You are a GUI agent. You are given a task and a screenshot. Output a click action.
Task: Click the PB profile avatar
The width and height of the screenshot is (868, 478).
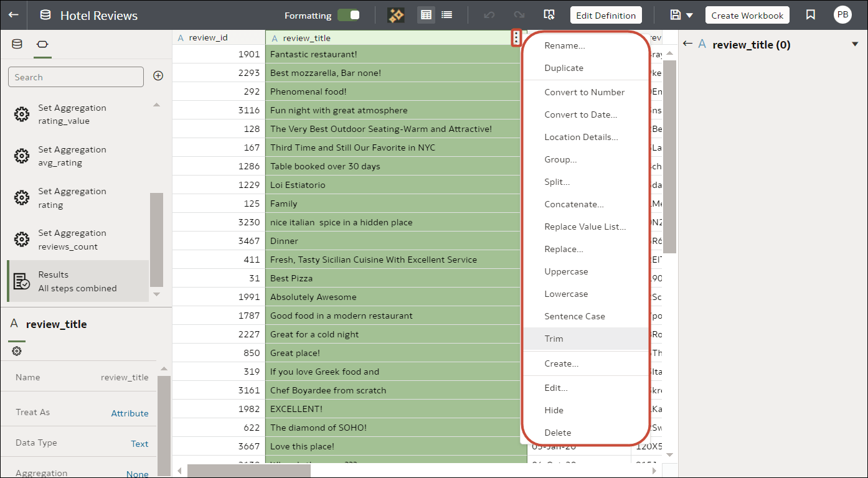pyautogui.click(x=842, y=14)
